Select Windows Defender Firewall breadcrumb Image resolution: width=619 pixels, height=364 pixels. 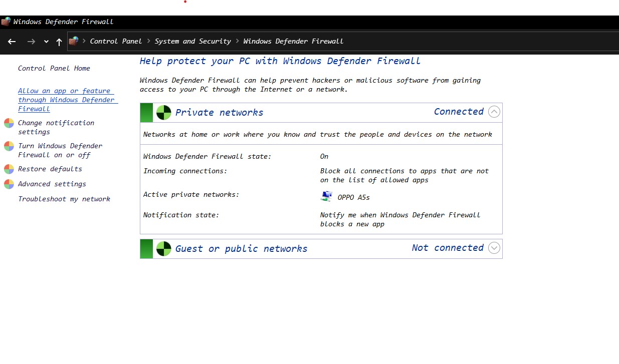point(293,41)
